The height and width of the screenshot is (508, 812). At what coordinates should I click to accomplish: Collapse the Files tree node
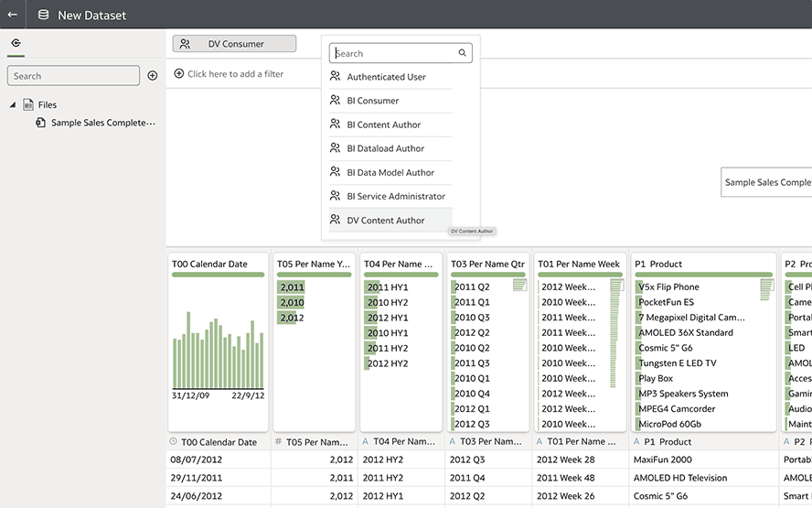point(13,105)
